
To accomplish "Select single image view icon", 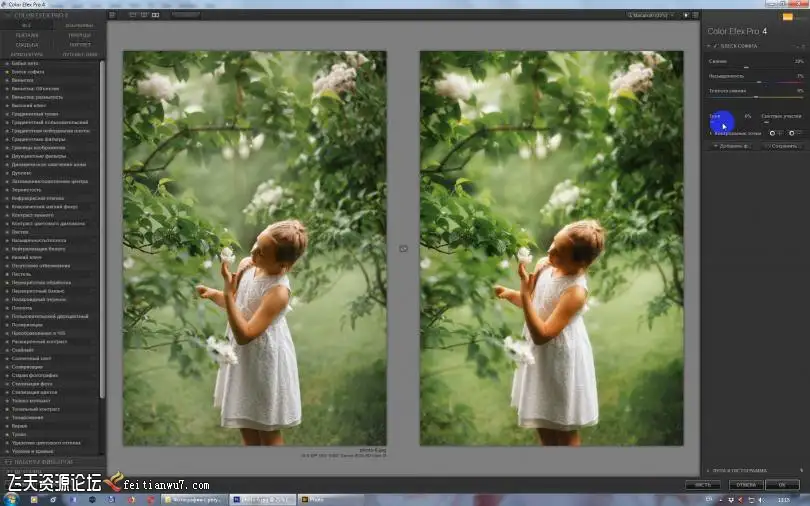I will [x=133, y=15].
